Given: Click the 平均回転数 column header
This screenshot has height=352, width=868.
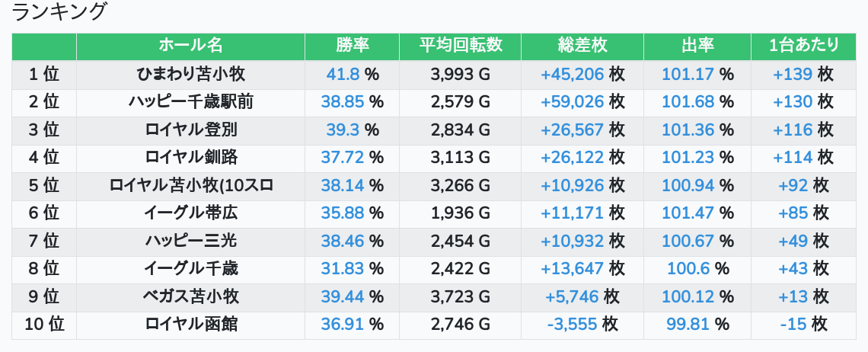Looking at the screenshot, I should click(x=460, y=46).
